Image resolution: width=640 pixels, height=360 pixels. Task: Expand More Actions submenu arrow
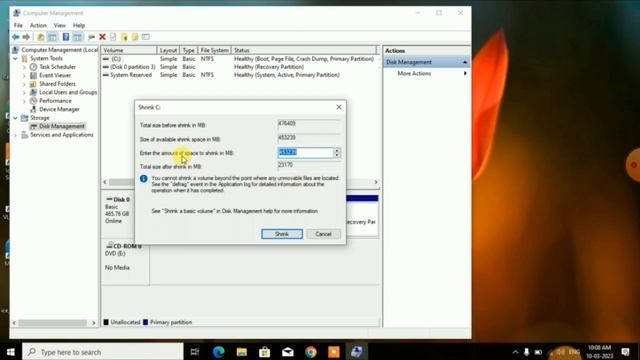pos(465,73)
